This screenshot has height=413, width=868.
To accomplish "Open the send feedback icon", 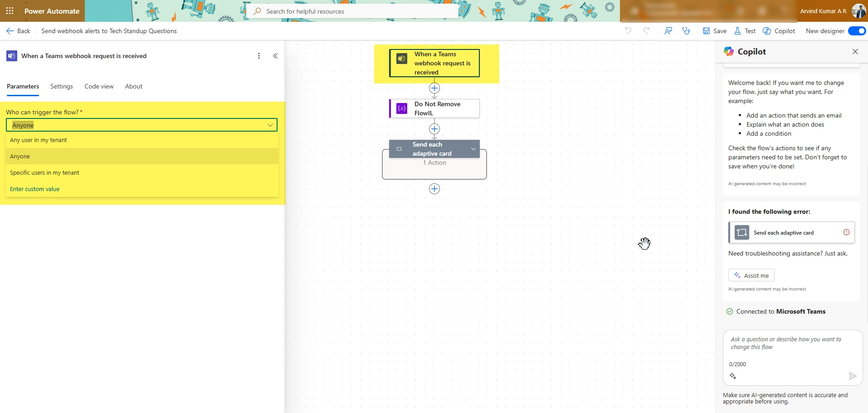I will pyautogui.click(x=668, y=31).
